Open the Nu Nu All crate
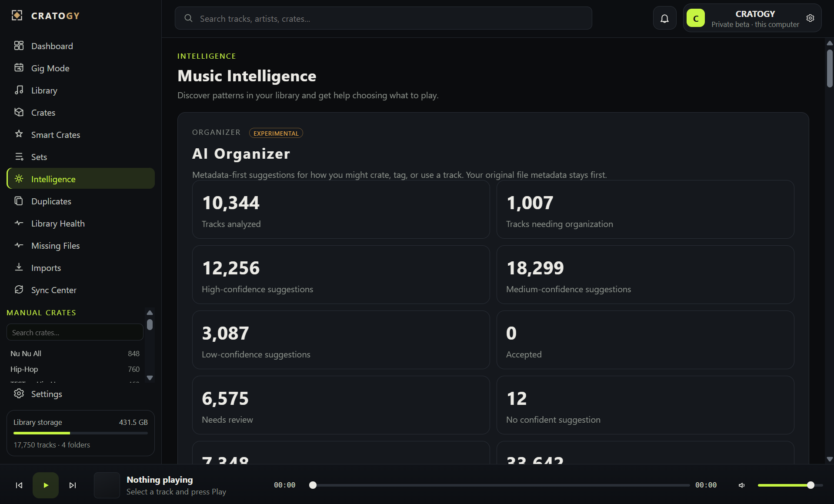Screen dimensions: 834x504 click(x=75, y=354)
